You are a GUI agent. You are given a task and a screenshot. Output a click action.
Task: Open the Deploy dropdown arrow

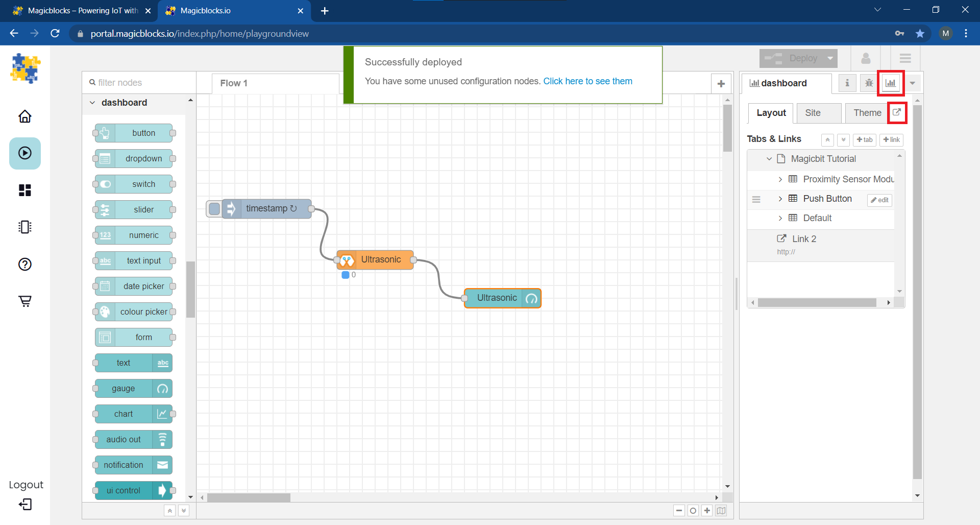(830, 59)
